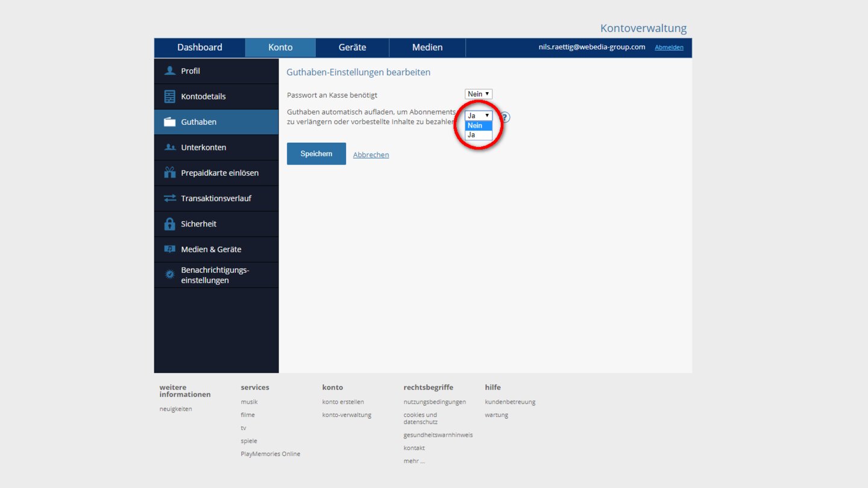Open the neuigkeiten footer link

pos(176,409)
